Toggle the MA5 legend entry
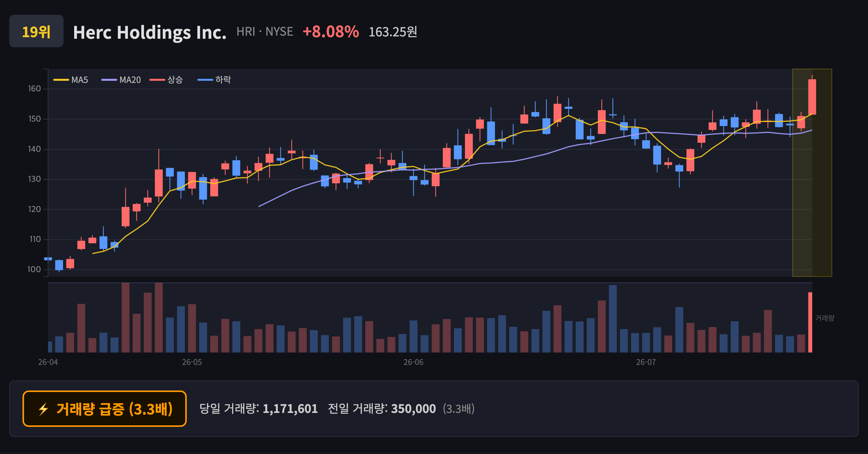 71,80
